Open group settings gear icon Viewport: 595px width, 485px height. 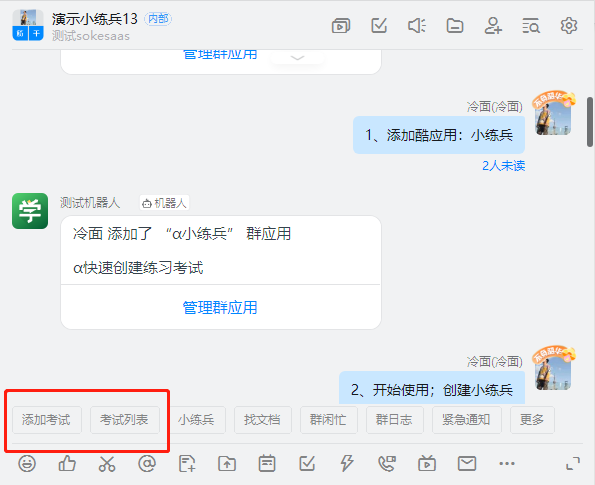(569, 26)
